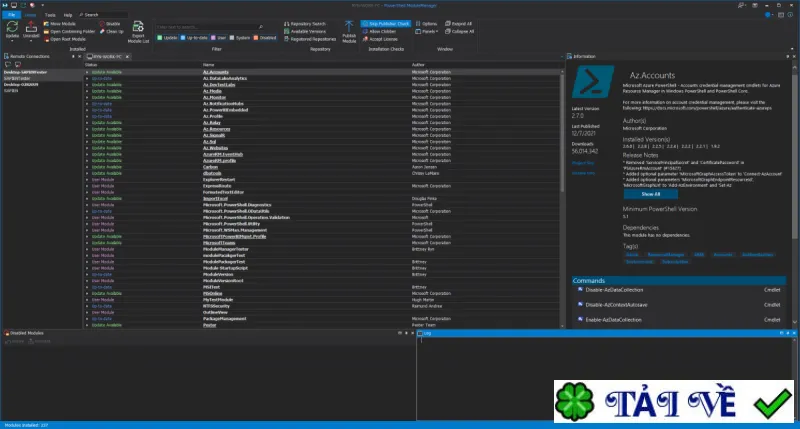Switch to the File tab
This screenshot has height=429, width=800.
tap(11, 15)
